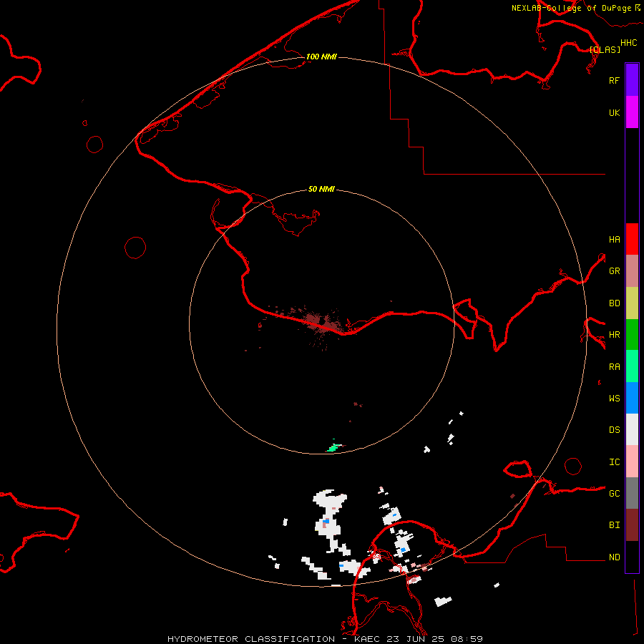The width and height of the screenshot is (644, 644).
Task: Click the 100 NMI range ring label
Action: pos(321,57)
